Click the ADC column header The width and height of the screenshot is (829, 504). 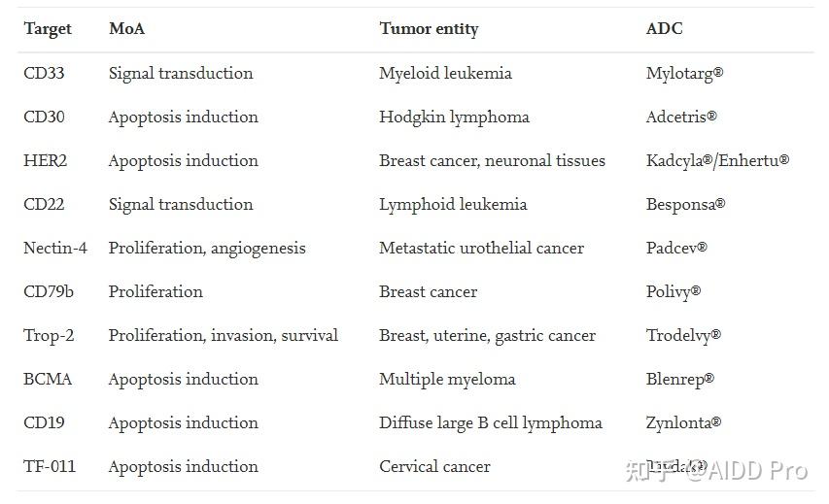(664, 28)
